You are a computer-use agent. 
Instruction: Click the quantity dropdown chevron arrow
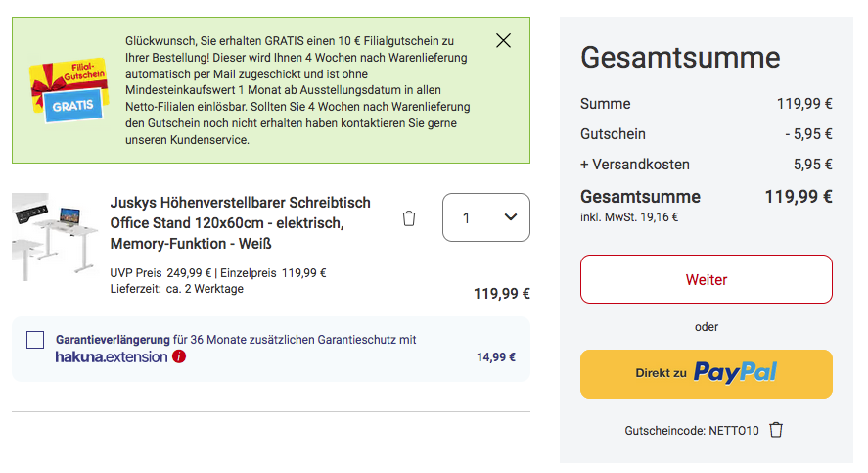coord(511,217)
